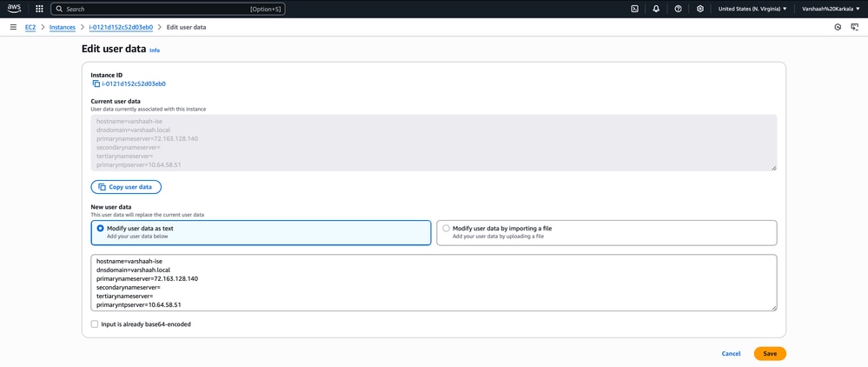Go to EC2 breadcrumb link
Screen dimensions: 868x367
pos(30,27)
